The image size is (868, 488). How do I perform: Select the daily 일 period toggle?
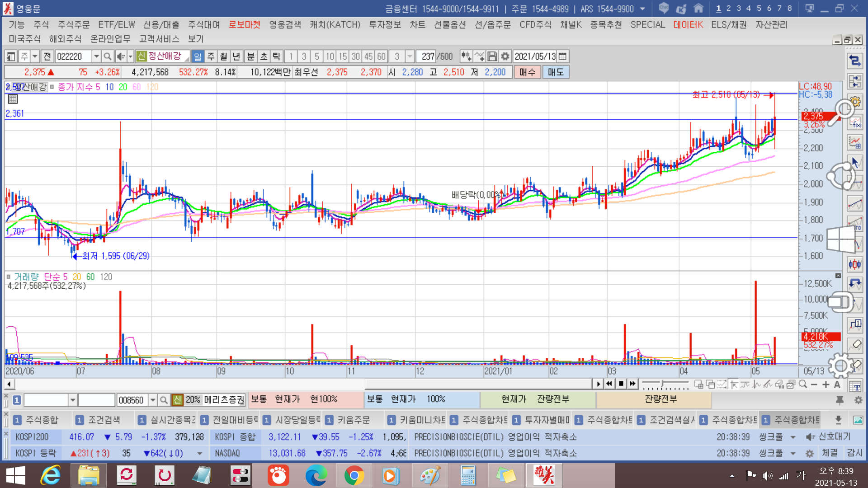pos(198,56)
